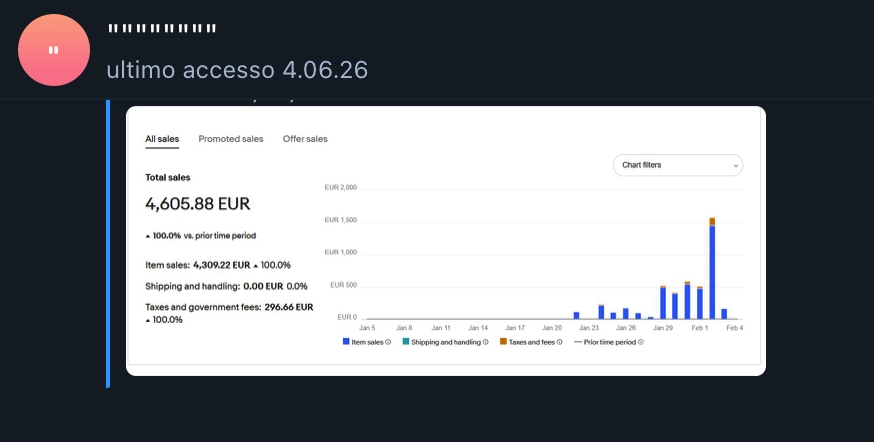The image size is (874, 442).
Task: Click the 'Feb 4' x-axis label
Action: tap(735, 328)
